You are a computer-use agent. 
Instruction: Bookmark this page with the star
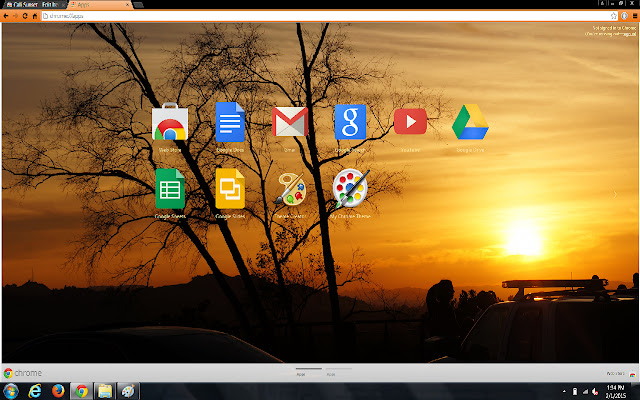pyautogui.click(x=613, y=16)
